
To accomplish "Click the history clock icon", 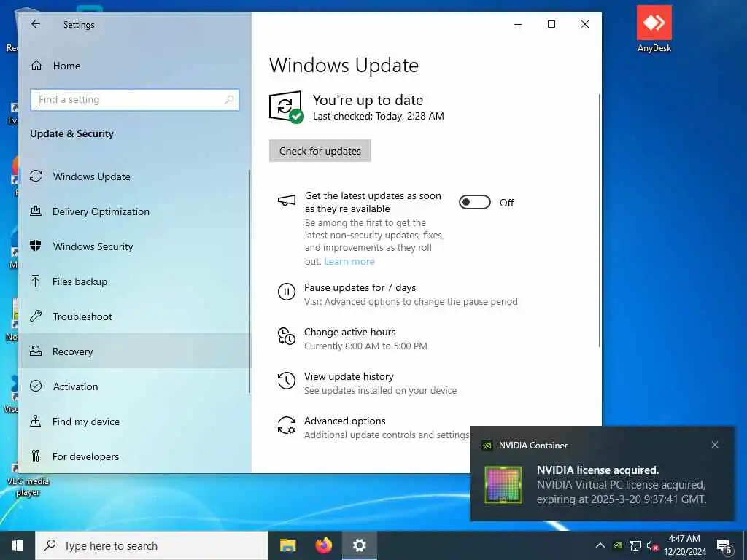I will 286,381.
